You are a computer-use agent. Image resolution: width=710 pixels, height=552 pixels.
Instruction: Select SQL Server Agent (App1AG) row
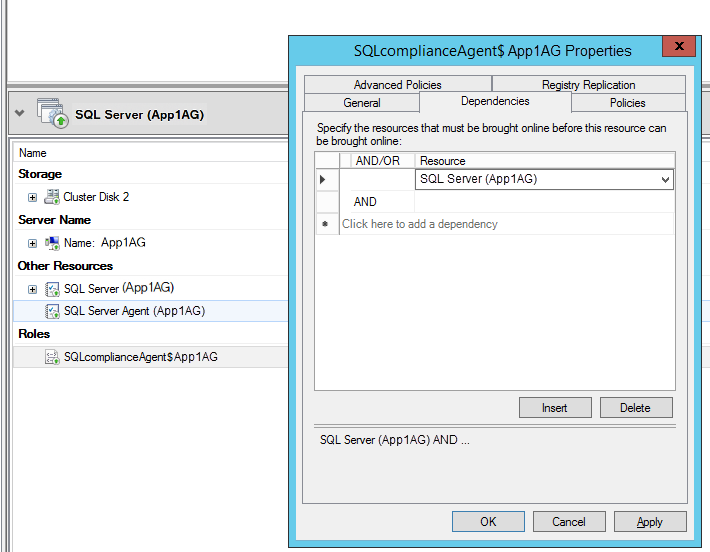click(150, 311)
